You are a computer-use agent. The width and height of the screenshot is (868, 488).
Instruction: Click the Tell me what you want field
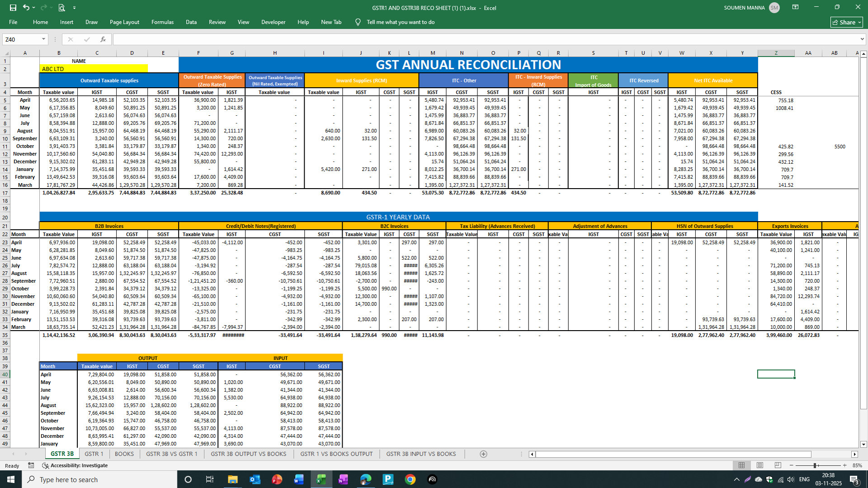pos(401,22)
